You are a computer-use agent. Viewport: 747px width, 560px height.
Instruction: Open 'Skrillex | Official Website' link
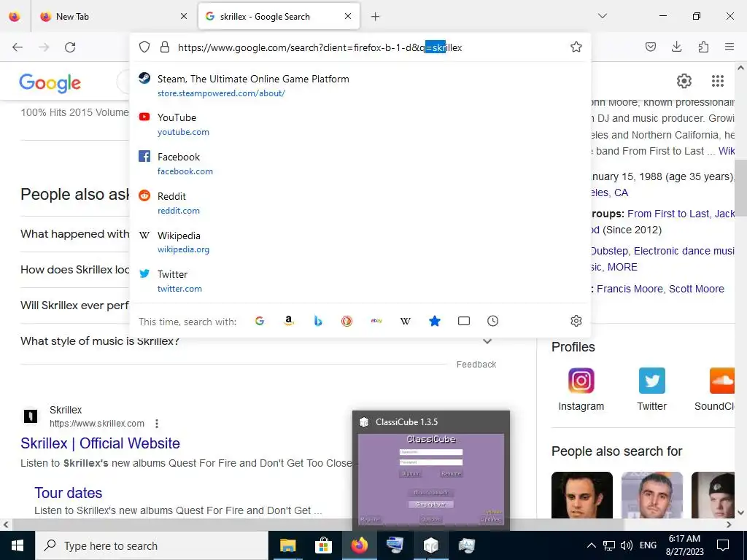point(100,443)
